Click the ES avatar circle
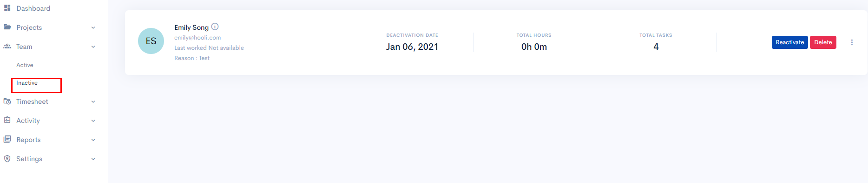Screen dimensions: 868x183 [151, 41]
